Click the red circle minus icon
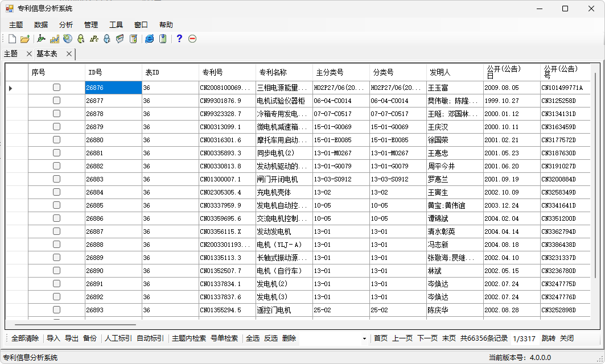 [x=192, y=39]
